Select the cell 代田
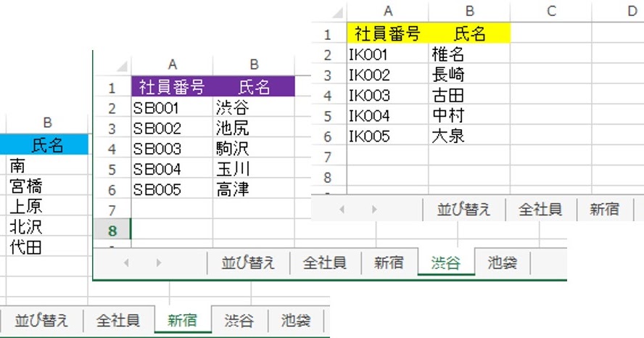The height and width of the screenshot is (338, 644). (47, 247)
